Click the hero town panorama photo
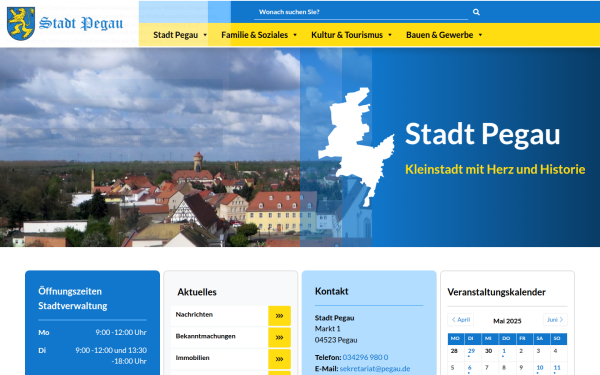Screen dimensions: 600x375 click(150, 147)
